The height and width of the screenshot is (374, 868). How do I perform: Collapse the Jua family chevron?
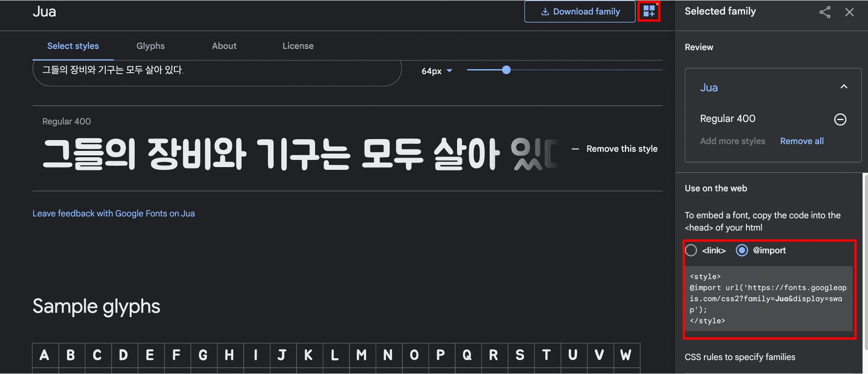844,87
